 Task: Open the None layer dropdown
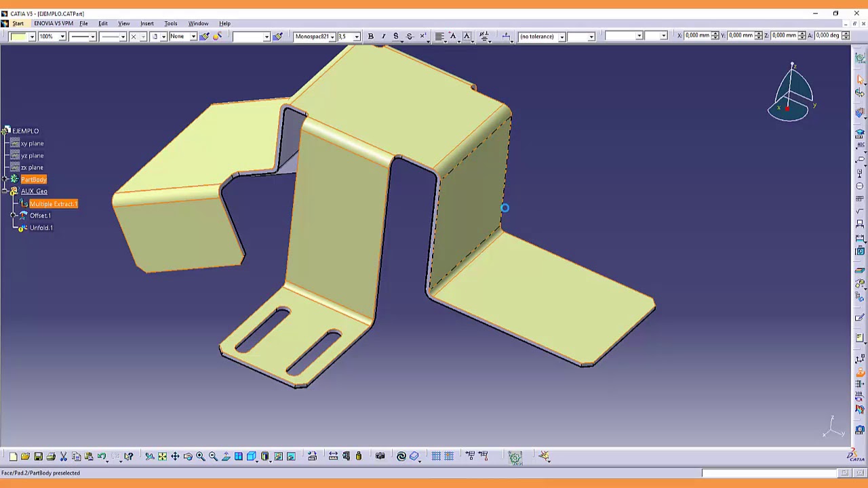pyautogui.click(x=193, y=36)
